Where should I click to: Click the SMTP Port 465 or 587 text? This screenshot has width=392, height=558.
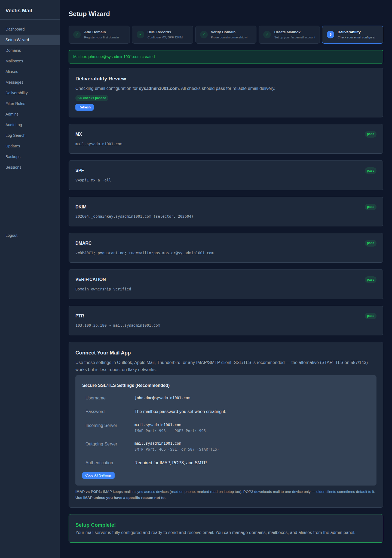point(177,449)
